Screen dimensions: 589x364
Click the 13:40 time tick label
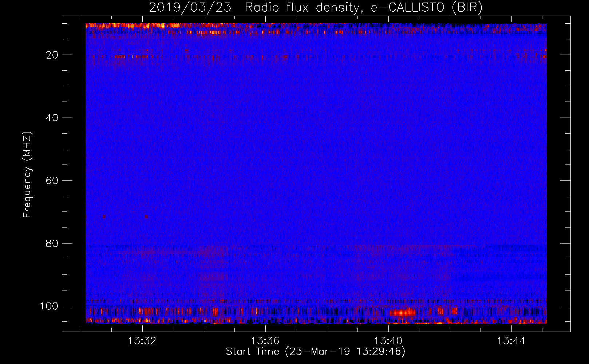(x=388, y=341)
